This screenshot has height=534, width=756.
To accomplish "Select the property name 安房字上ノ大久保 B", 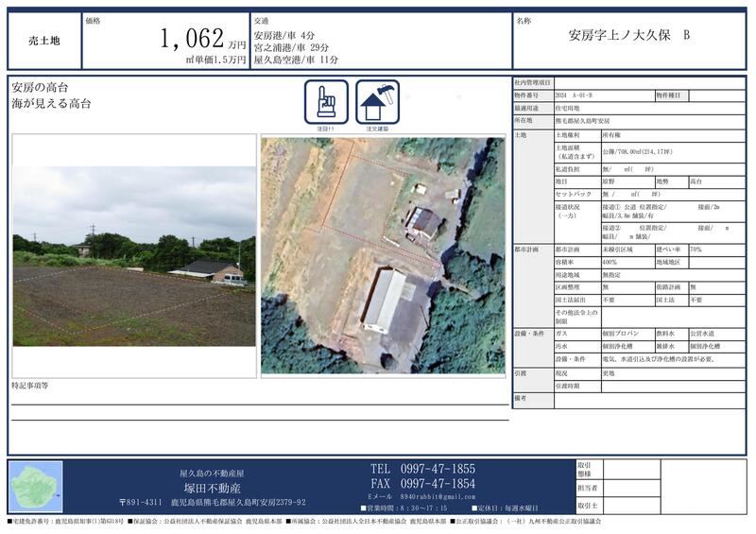I will tap(628, 36).
